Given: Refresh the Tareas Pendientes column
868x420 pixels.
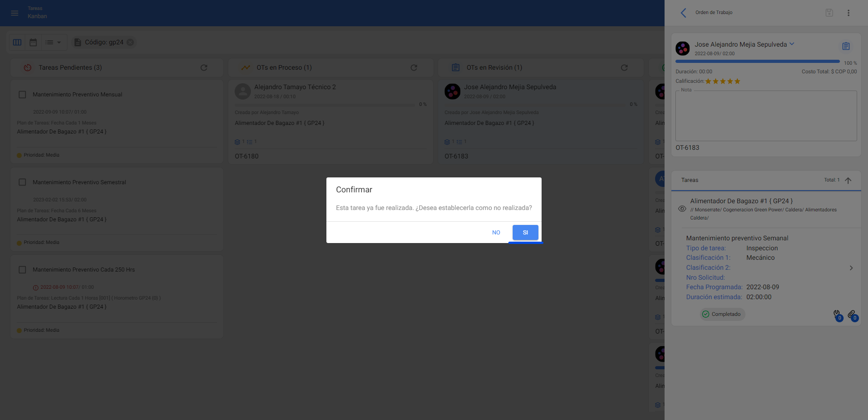Looking at the screenshot, I should pyautogui.click(x=204, y=67).
